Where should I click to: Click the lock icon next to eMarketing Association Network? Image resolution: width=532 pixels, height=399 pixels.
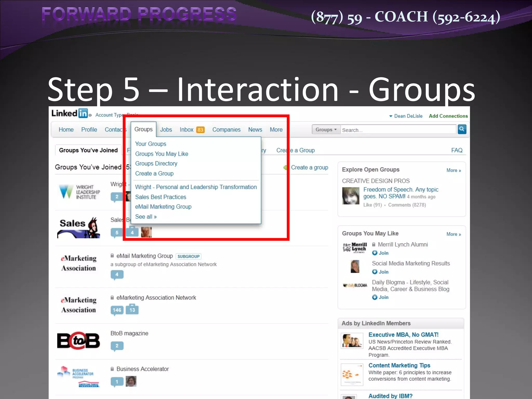click(112, 298)
